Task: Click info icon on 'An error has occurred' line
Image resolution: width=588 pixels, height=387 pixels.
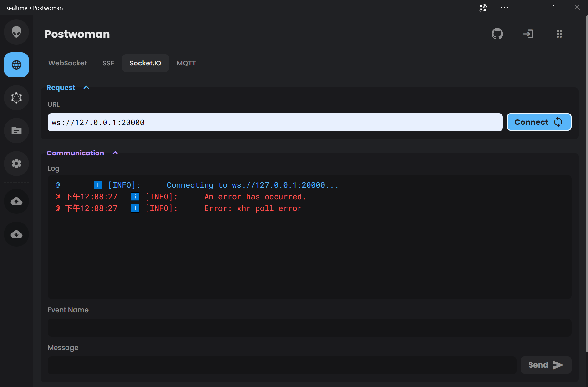Action: pyautogui.click(x=135, y=196)
